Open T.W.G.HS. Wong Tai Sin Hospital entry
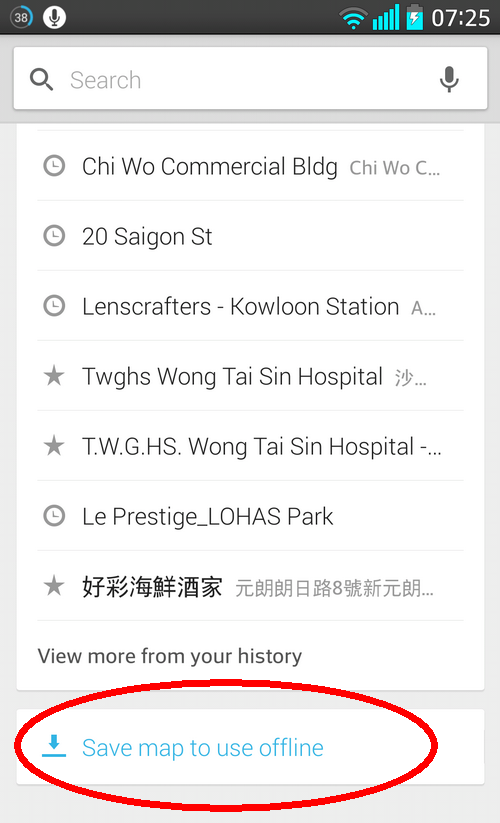 point(250,446)
